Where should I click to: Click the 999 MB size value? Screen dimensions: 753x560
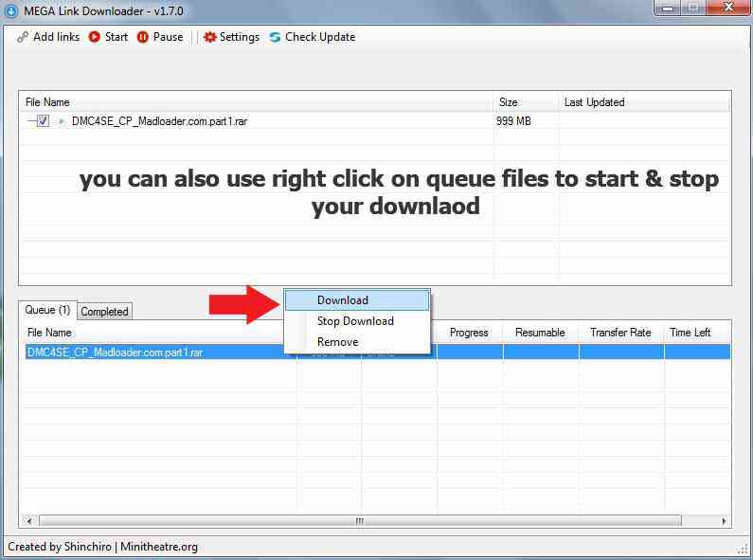(x=513, y=121)
